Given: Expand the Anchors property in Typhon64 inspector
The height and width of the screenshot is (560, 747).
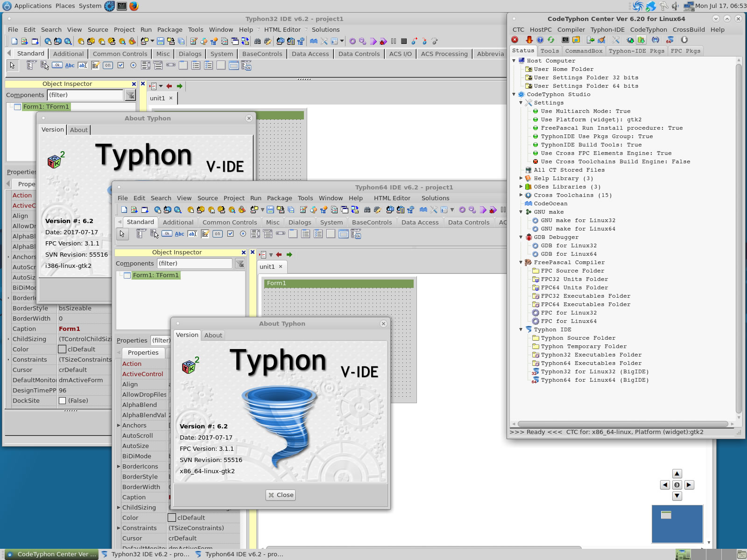Looking at the screenshot, I should [119, 425].
